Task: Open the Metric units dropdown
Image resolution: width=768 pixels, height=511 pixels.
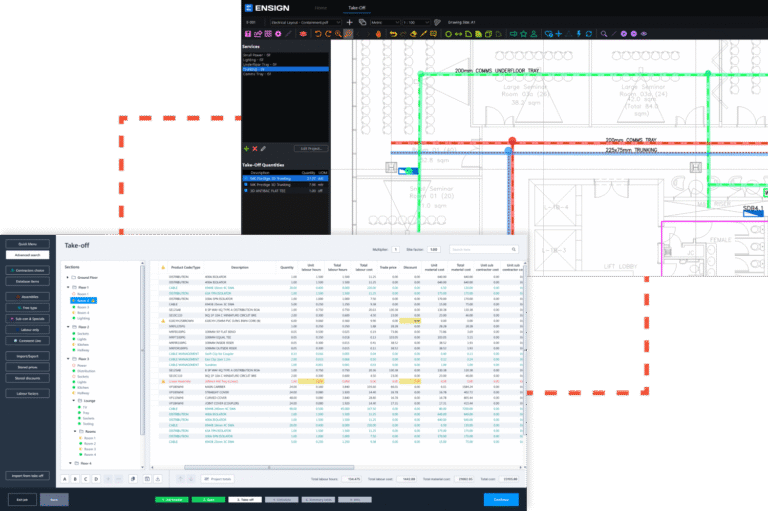Action: click(x=385, y=22)
